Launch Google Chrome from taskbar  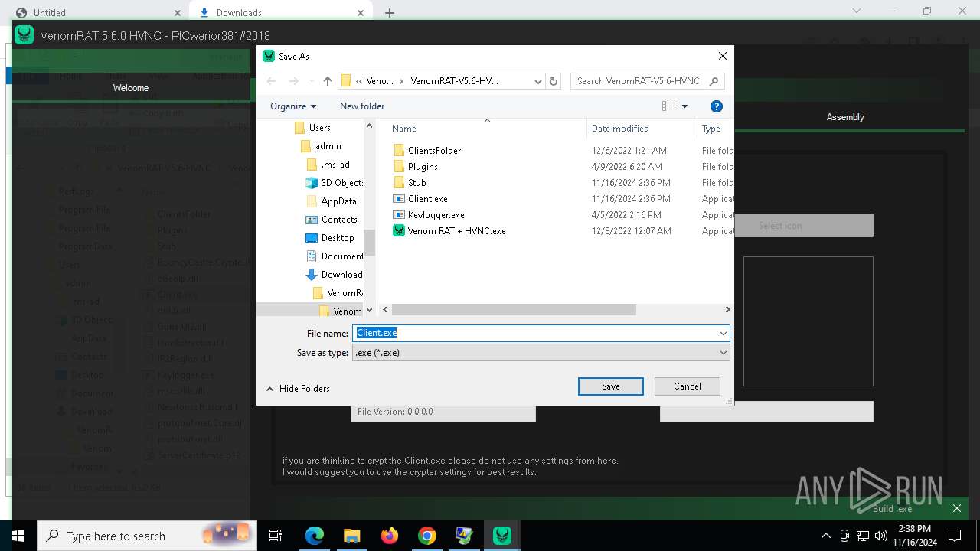(x=427, y=536)
